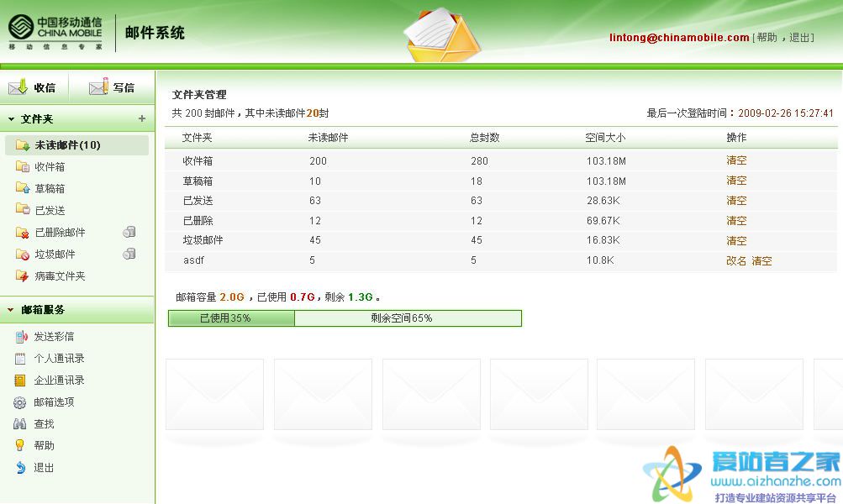Click the first envelope thumbnail placeholder
This screenshot has height=504, width=843.
[x=214, y=394]
